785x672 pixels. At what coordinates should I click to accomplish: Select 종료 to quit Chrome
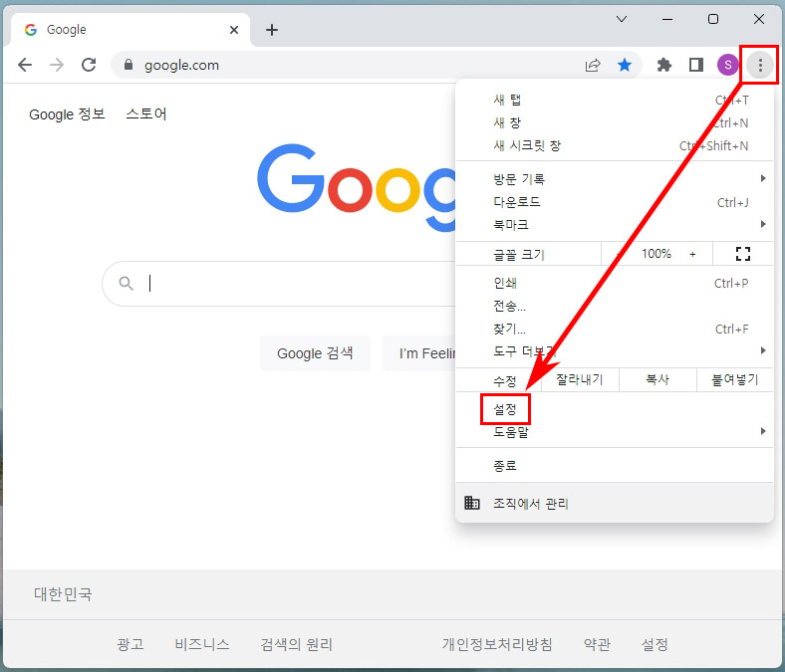pyautogui.click(x=615, y=465)
